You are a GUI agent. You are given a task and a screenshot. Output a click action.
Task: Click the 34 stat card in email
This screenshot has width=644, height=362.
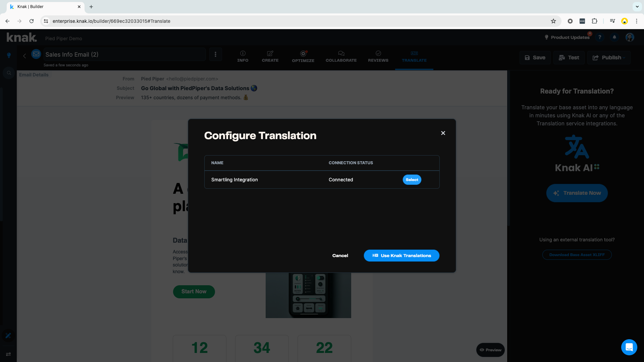262,348
